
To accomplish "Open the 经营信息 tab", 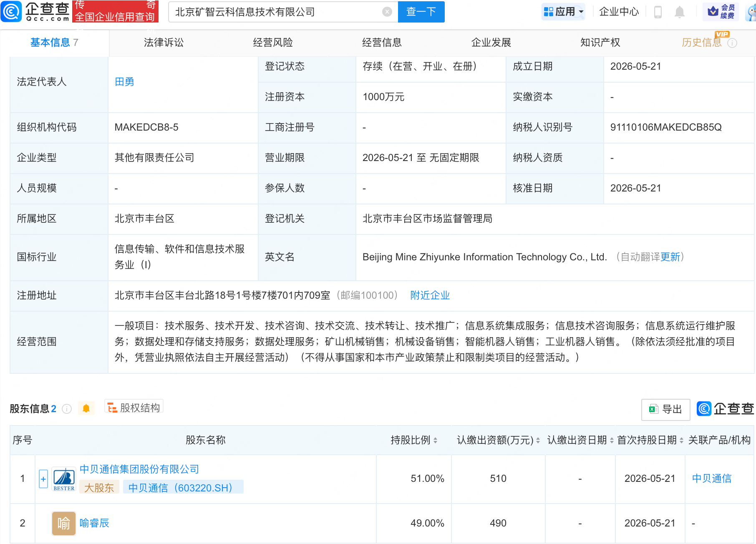I will pyautogui.click(x=382, y=43).
